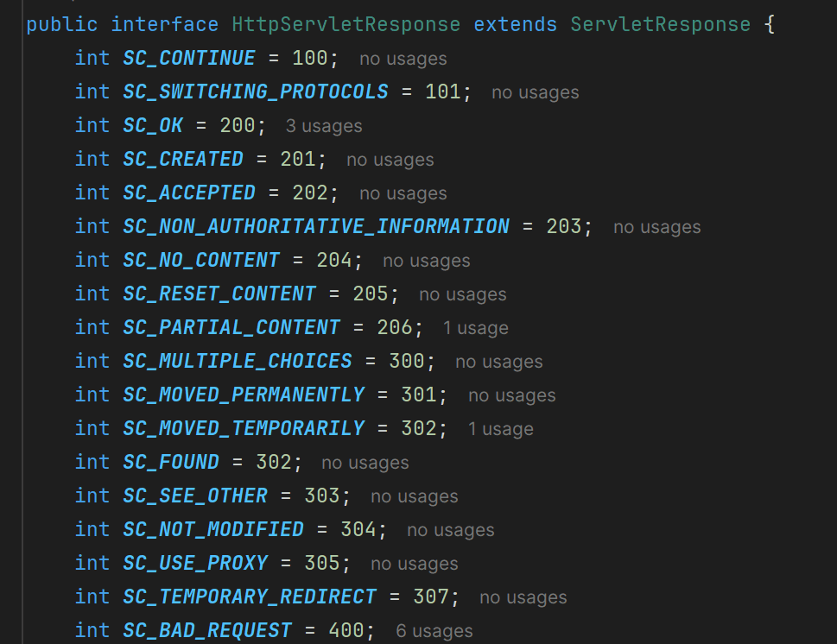Click the SC_FOUND constant name
The width and height of the screenshot is (837, 644).
pos(171,463)
